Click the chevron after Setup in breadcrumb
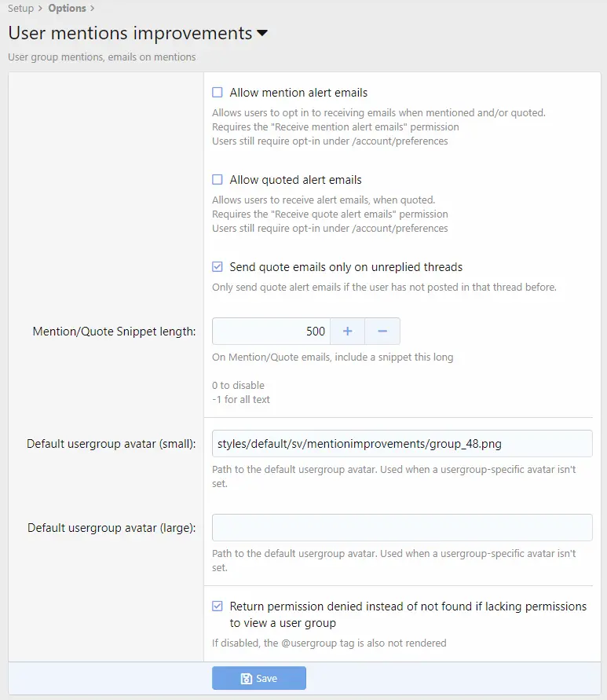This screenshot has width=607, height=700. click(40, 9)
